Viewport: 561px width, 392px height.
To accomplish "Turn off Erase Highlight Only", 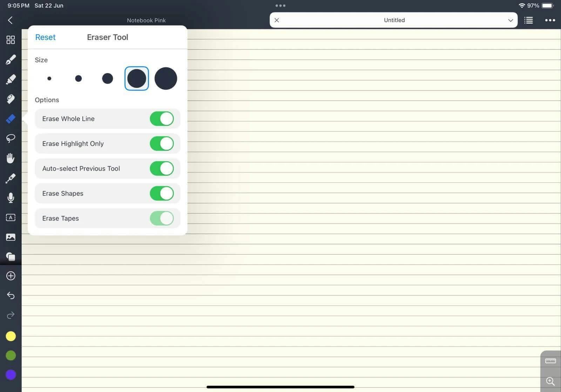I will click(162, 143).
